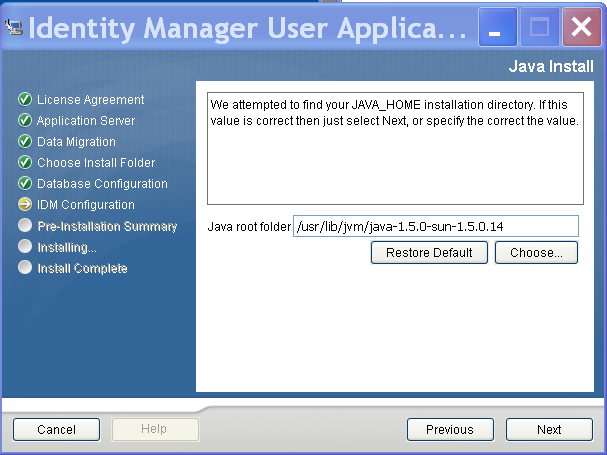Click inside the Java root folder field

coord(436,226)
